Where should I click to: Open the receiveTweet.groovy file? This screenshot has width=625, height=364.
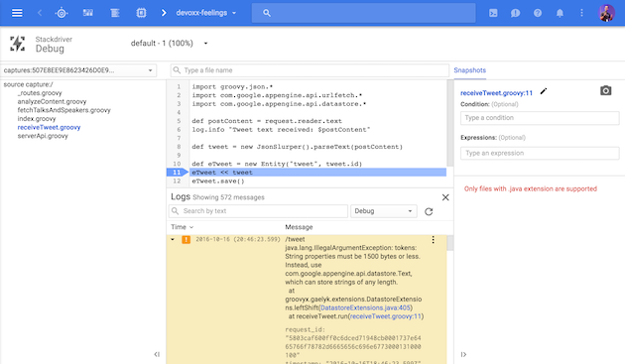(49, 127)
